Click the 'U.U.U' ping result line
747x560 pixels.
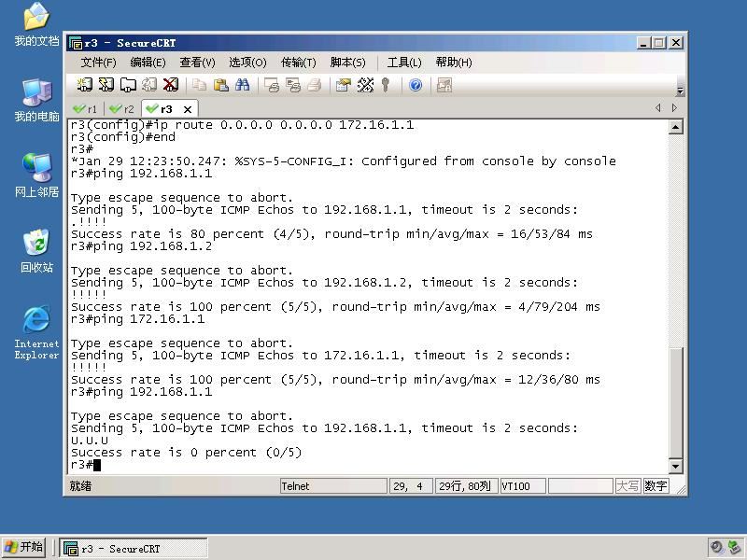(x=90, y=441)
